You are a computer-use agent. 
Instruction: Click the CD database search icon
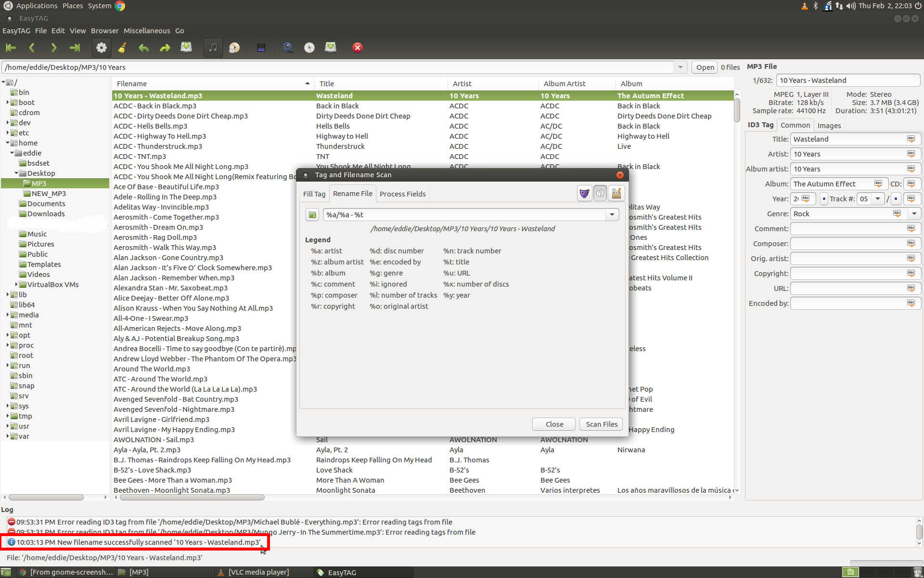[x=309, y=47]
